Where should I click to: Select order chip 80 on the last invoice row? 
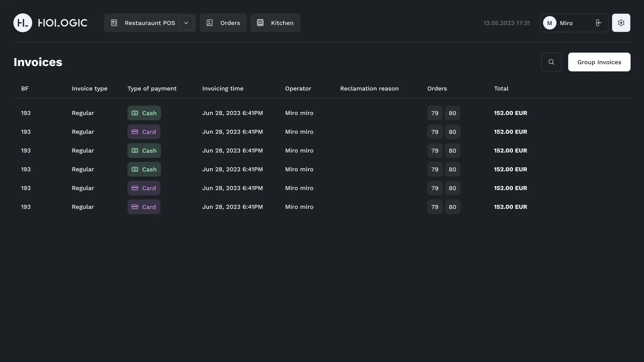click(452, 207)
